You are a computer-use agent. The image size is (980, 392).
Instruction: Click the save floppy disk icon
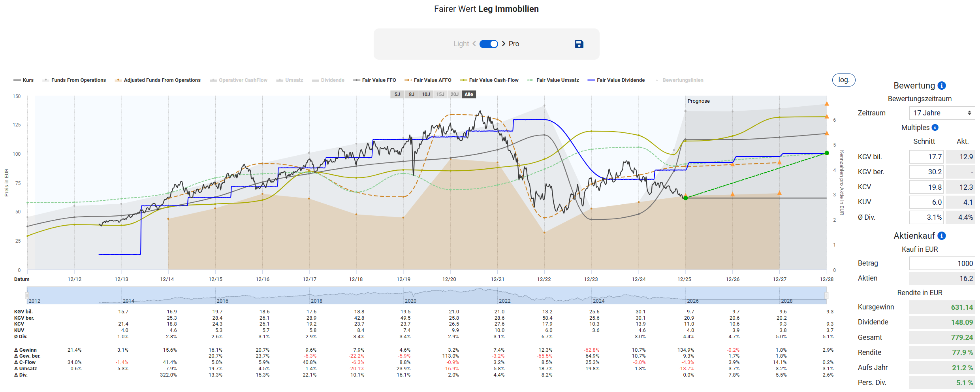pos(579,44)
